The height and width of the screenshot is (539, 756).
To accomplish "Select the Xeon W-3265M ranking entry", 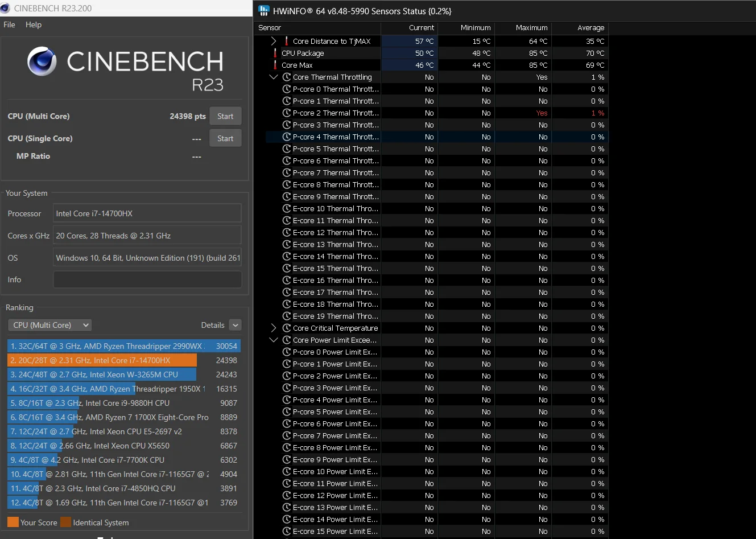I will pos(124,375).
